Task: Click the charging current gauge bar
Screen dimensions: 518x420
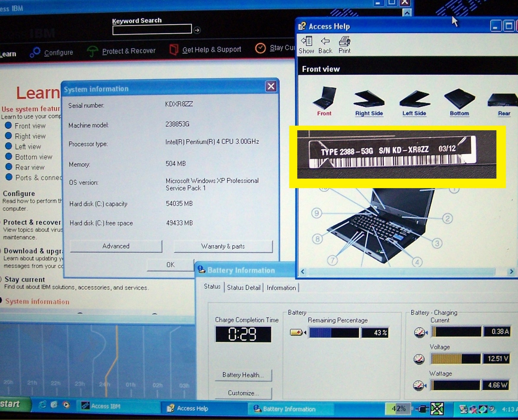Action: (456, 332)
